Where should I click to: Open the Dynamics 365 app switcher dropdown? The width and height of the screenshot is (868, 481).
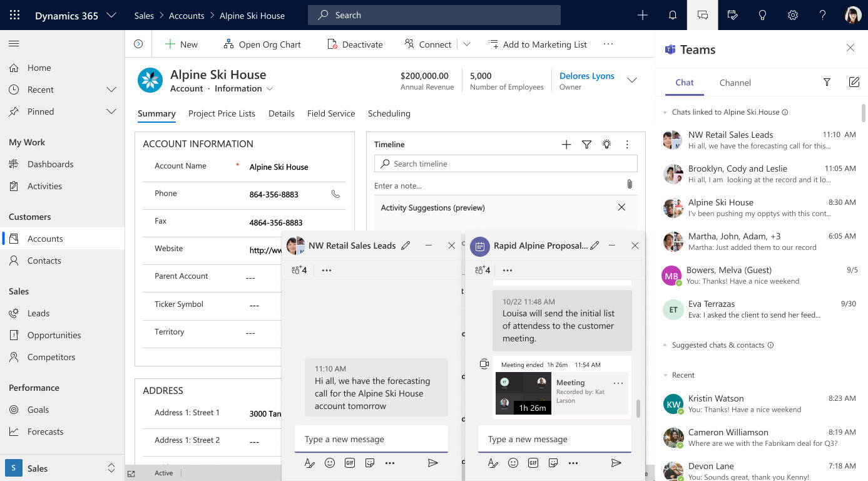point(111,15)
